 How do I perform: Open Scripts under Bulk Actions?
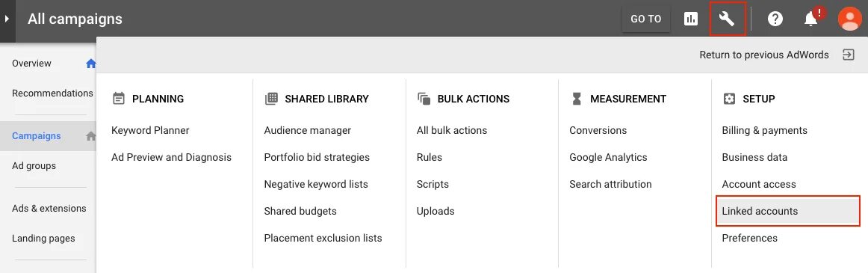tap(433, 185)
